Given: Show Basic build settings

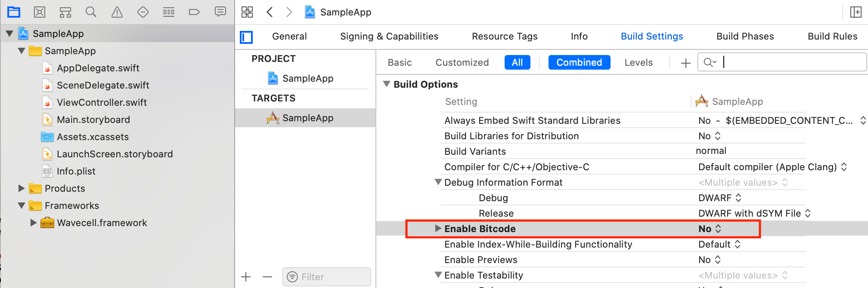Looking at the screenshot, I should [400, 63].
